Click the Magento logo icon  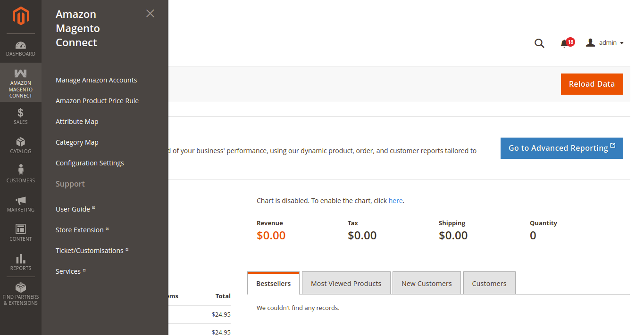(x=21, y=16)
